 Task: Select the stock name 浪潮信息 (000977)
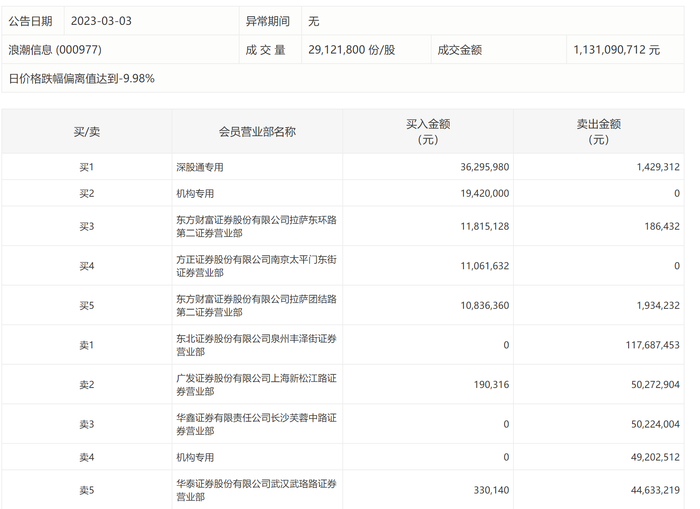point(55,49)
